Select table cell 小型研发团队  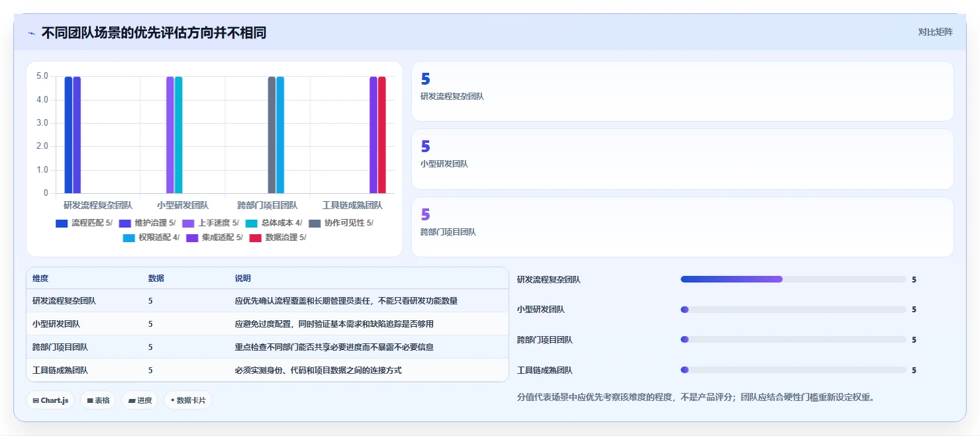tap(56, 324)
